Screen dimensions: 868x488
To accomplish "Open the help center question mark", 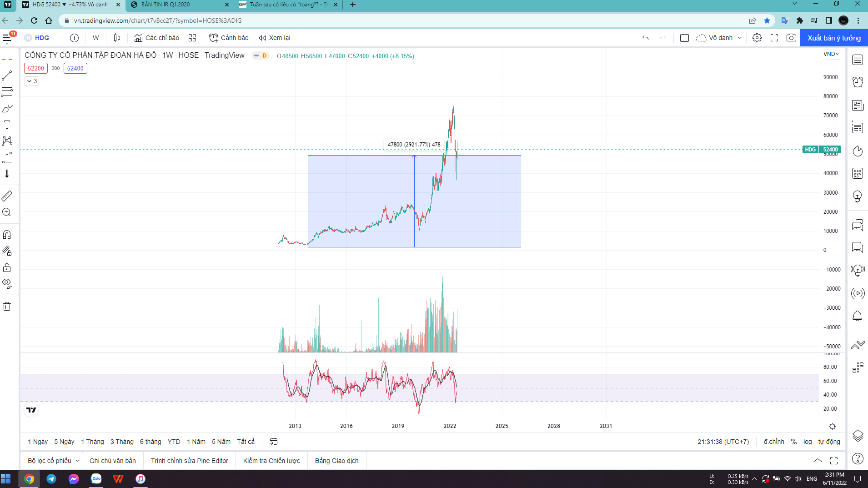I will pos(858,459).
